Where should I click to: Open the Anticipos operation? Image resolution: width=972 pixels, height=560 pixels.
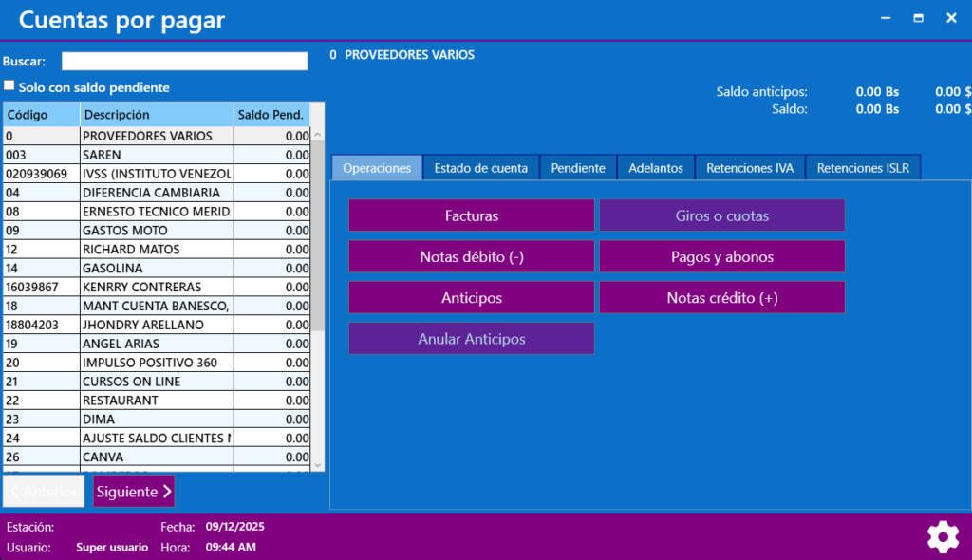[471, 297]
